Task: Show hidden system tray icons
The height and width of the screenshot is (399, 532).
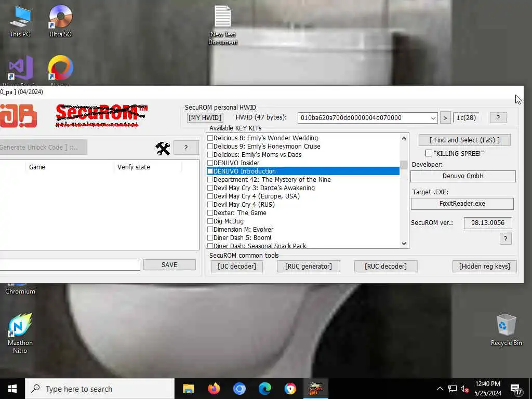Action: point(440,389)
